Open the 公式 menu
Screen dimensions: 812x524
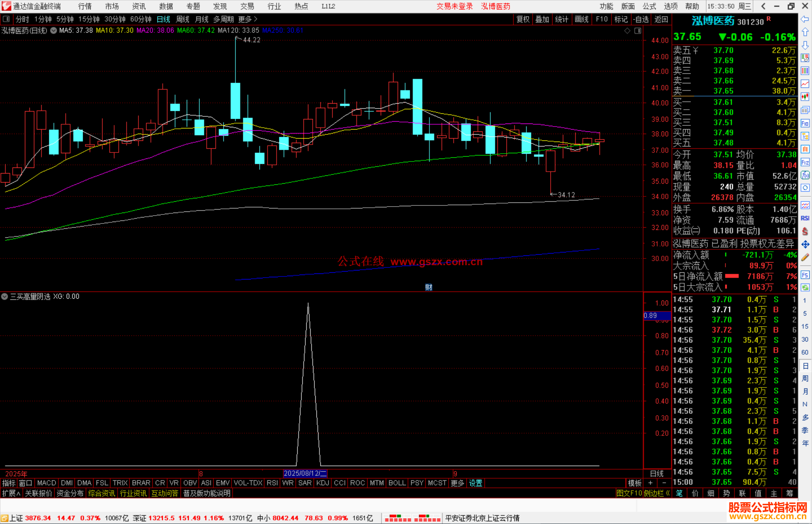(x=649, y=6)
